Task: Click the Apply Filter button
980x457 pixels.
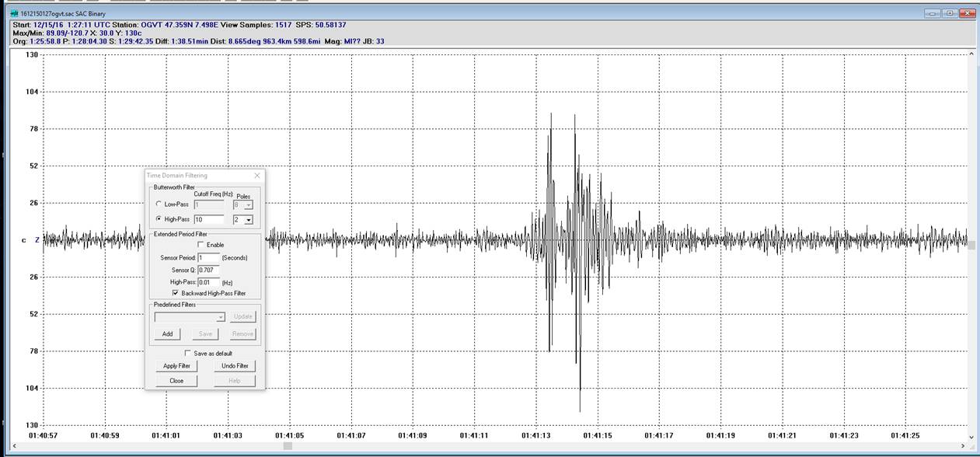Action: (x=176, y=365)
